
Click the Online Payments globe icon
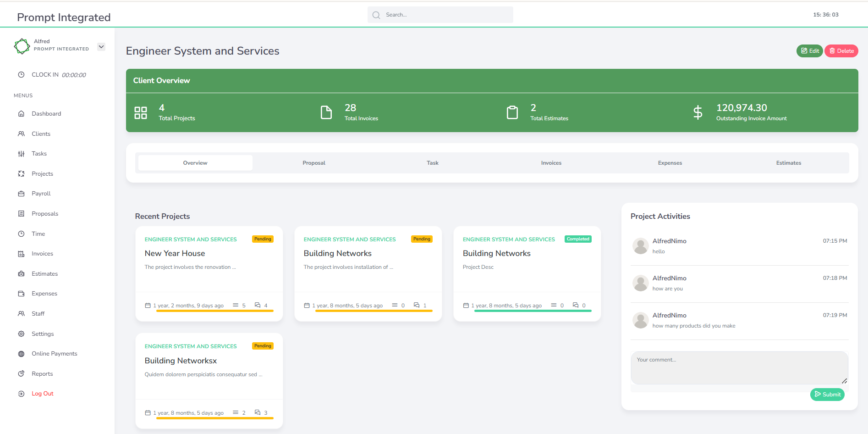pos(21,354)
